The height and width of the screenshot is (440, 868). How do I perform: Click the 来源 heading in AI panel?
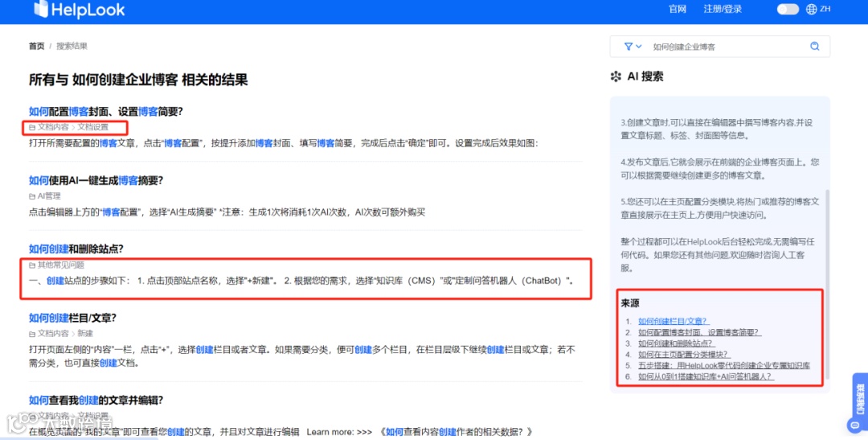coord(630,303)
